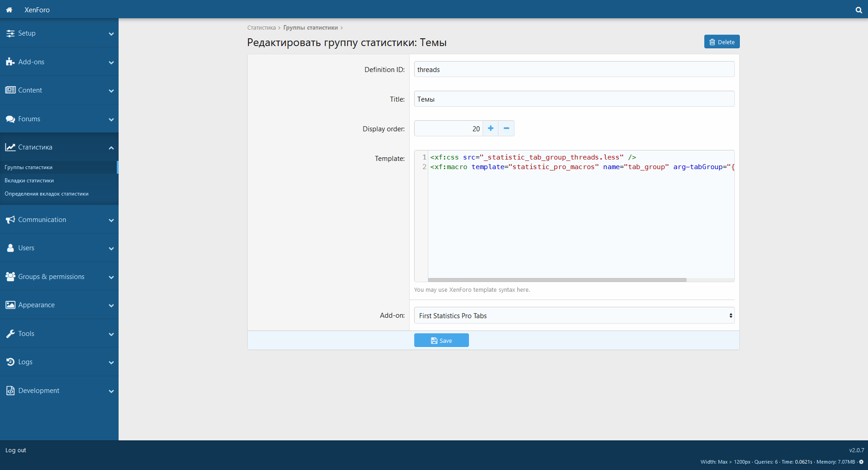Save the statistics group
Screen dimensions: 868x470
(x=441, y=341)
